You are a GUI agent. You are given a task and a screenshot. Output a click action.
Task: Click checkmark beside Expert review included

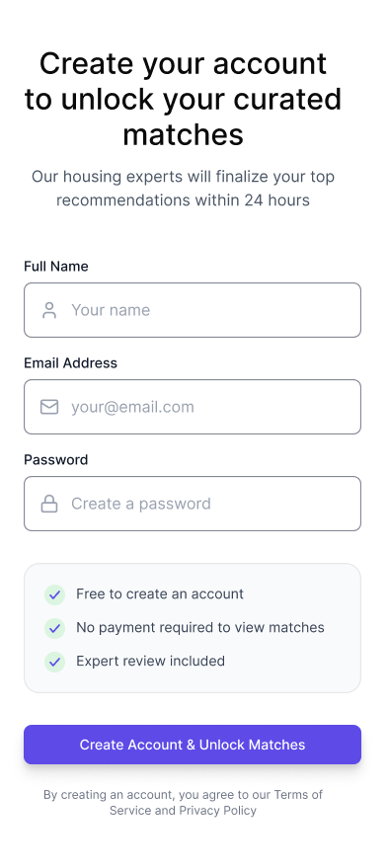pyautogui.click(x=55, y=662)
